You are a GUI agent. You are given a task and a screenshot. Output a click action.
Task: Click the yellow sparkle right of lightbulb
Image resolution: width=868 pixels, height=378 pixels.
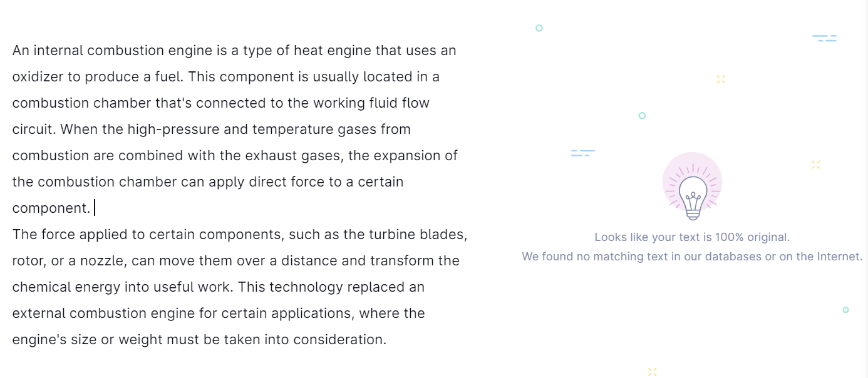pos(815,165)
